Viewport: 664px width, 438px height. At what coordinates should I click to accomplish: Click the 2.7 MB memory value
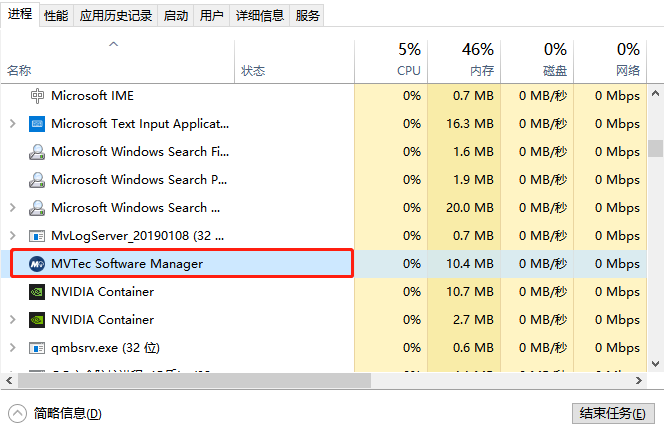click(x=473, y=320)
